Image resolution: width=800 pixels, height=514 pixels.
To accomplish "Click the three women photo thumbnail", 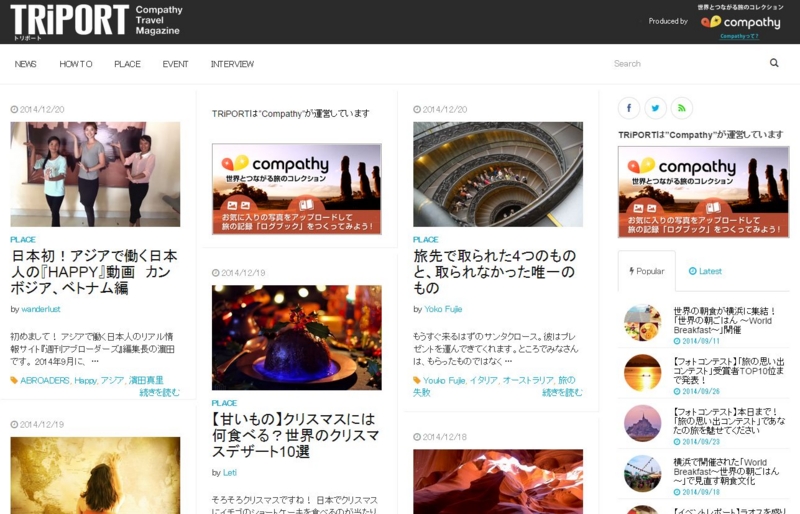I will click(x=95, y=174).
